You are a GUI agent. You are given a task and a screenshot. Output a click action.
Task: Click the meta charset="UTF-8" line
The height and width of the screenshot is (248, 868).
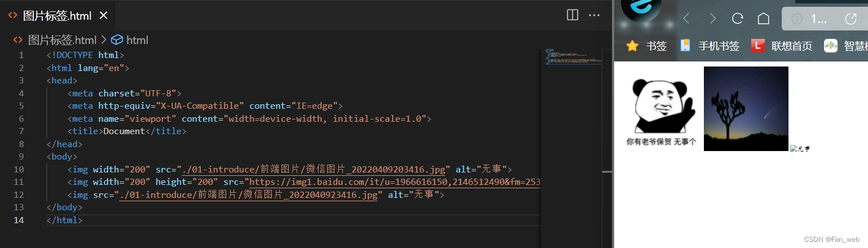(x=124, y=94)
